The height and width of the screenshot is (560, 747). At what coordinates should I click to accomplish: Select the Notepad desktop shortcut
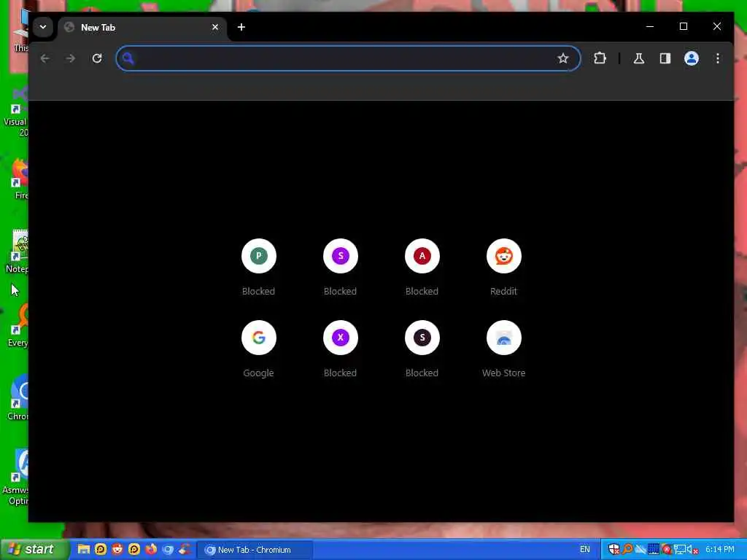click(18, 252)
